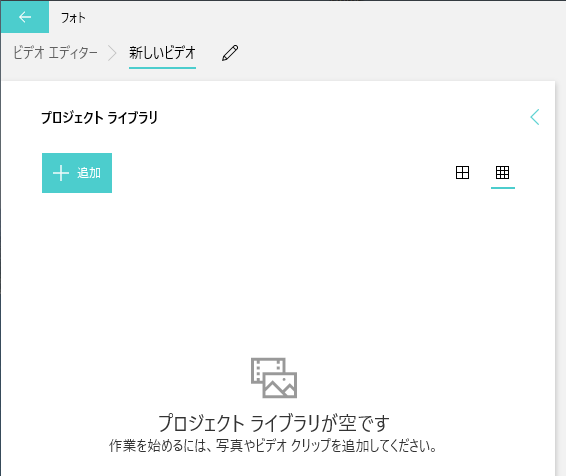Click the breadcrumb chevron separator
The width and height of the screenshot is (566, 476).
pyautogui.click(x=113, y=53)
